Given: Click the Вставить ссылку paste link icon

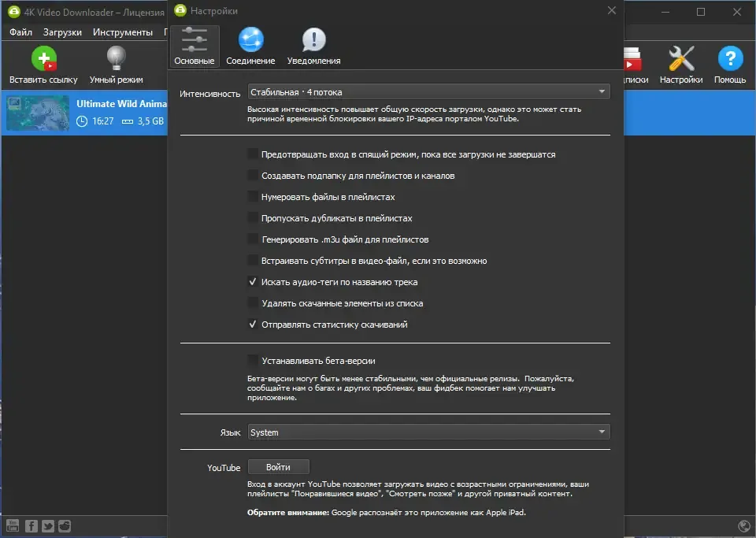Looking at the screenshot, I should tap(44, 58).
